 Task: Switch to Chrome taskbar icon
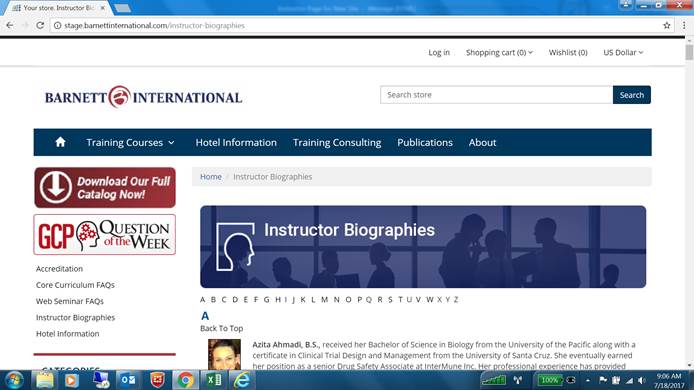(185, 380)
